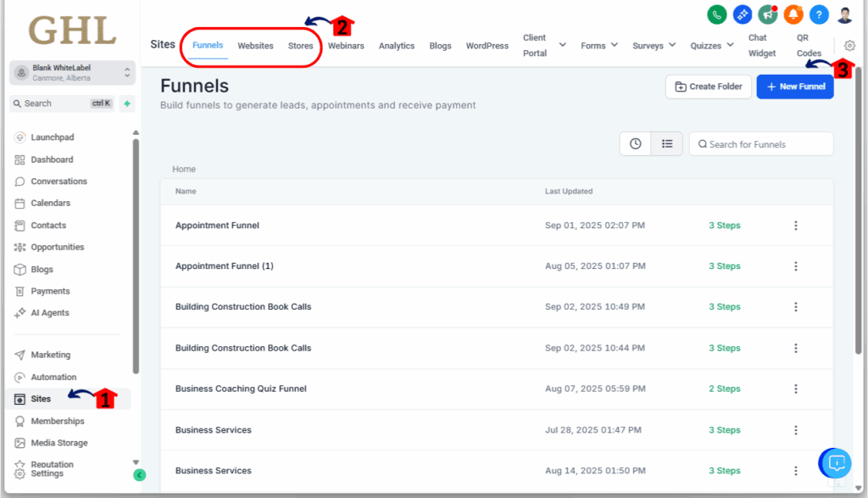Click the green phone dialer icon

pos(717,15)
